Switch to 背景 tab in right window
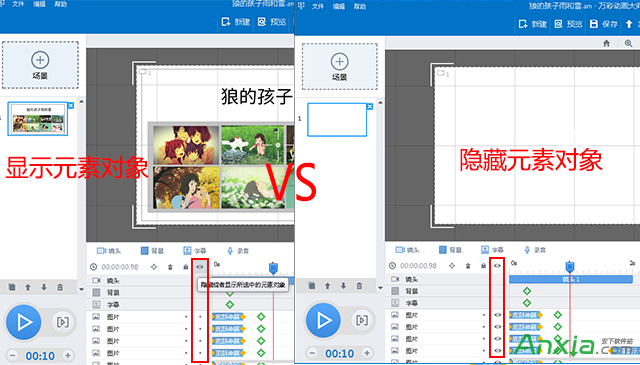Image resolution: width=640 pixels, height=365 pixels. (450, 249)
